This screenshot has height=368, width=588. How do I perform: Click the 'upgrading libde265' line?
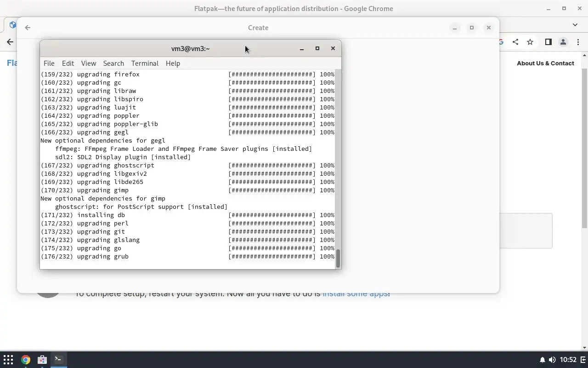point(187,182)
